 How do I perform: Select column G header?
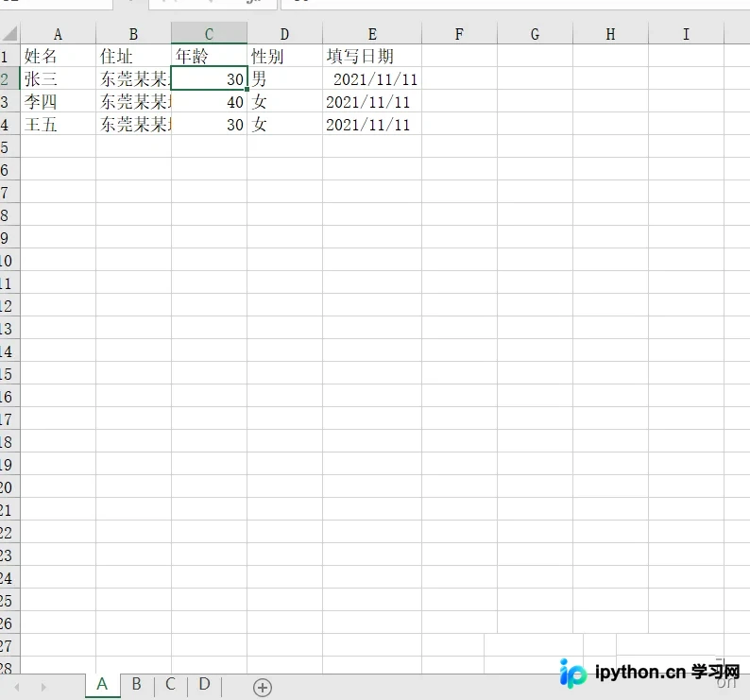535,33
